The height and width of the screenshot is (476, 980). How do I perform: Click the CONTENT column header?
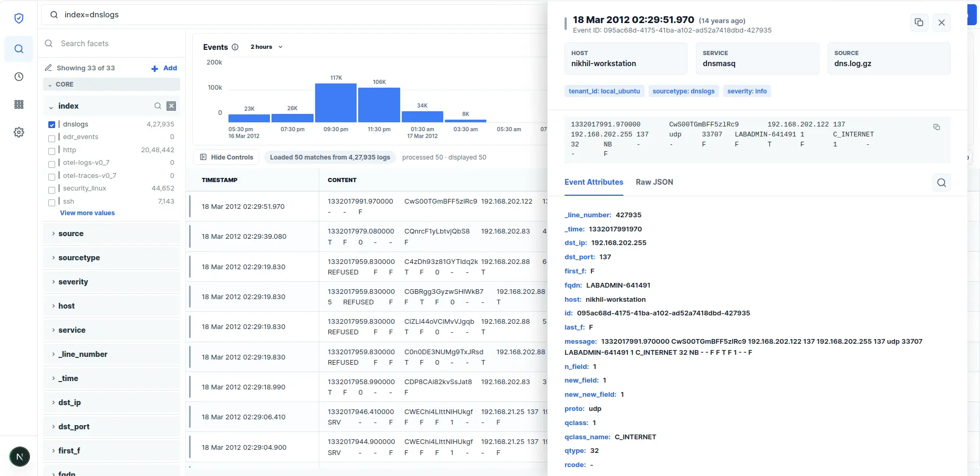342,180
